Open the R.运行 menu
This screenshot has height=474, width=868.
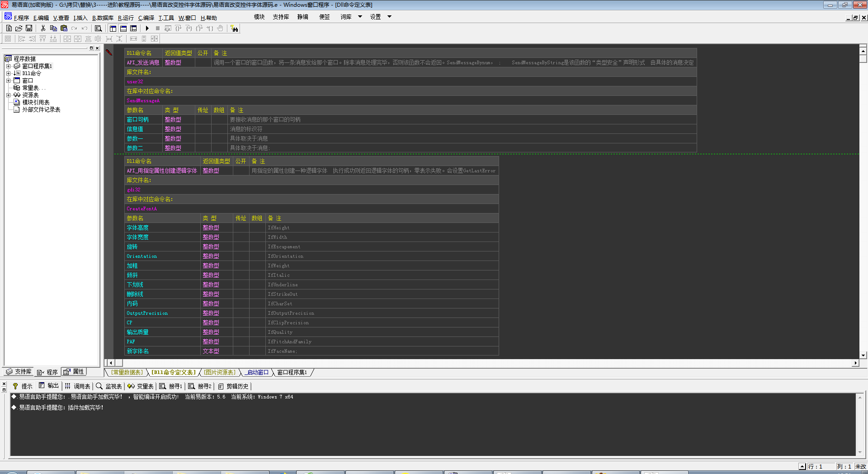click(126, 18)
